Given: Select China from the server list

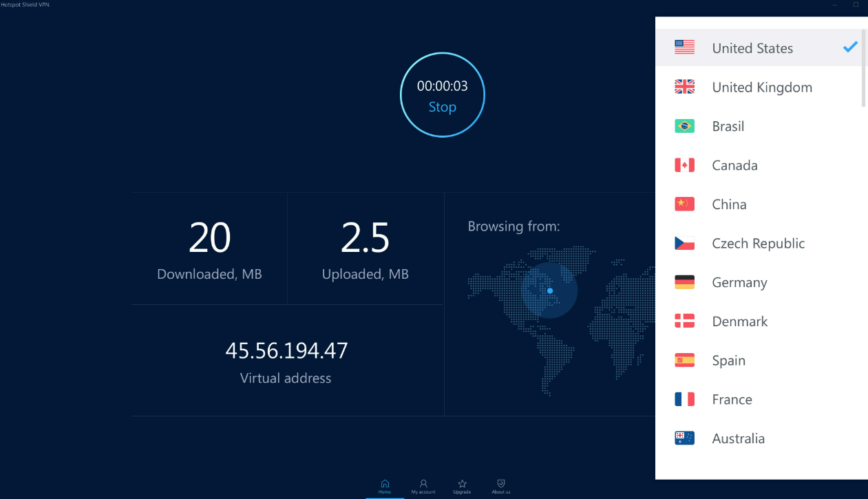Looking at the screenshot, I should click(729, 204).
